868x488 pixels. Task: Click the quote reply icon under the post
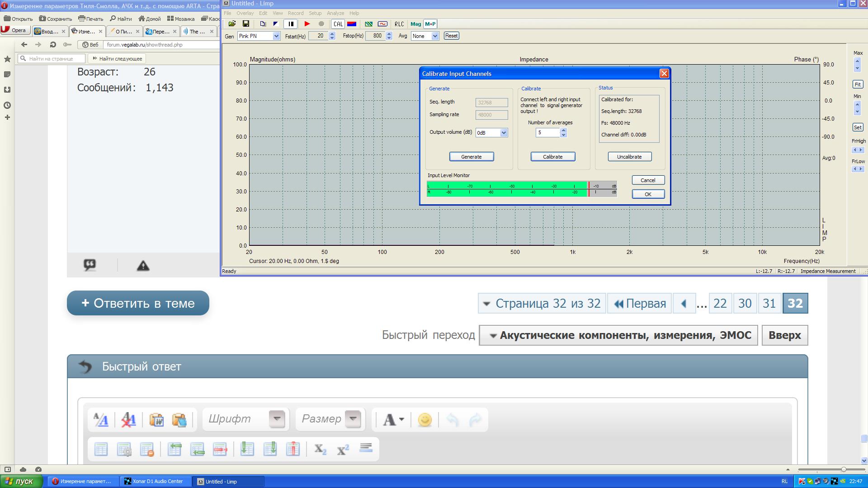click(90, 265)
